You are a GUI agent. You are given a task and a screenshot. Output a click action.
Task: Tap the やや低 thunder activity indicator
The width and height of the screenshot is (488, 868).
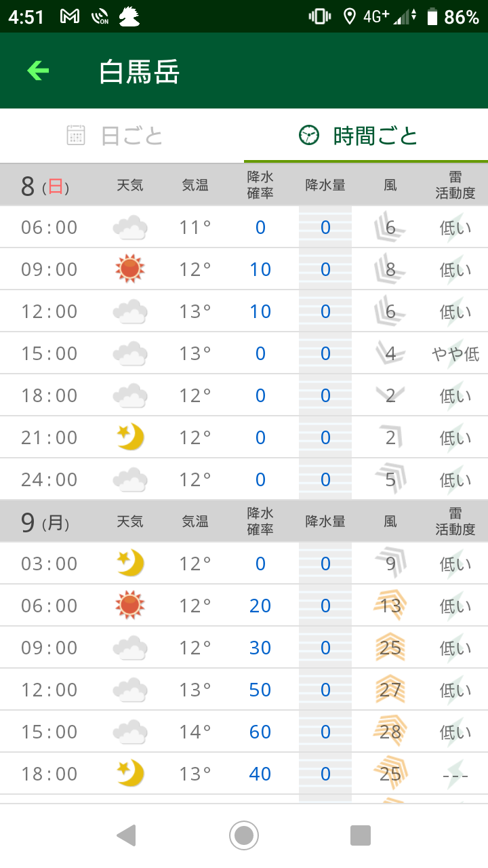455,353
